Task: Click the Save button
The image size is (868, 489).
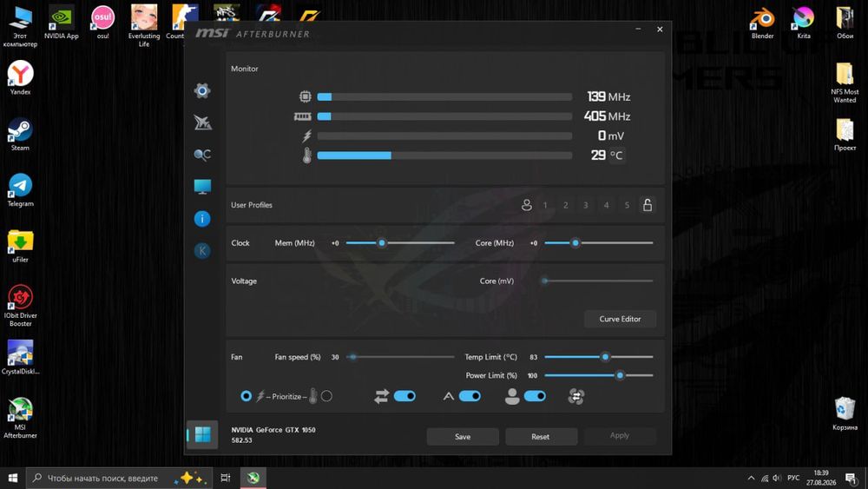Action: (x=463, y=436)
